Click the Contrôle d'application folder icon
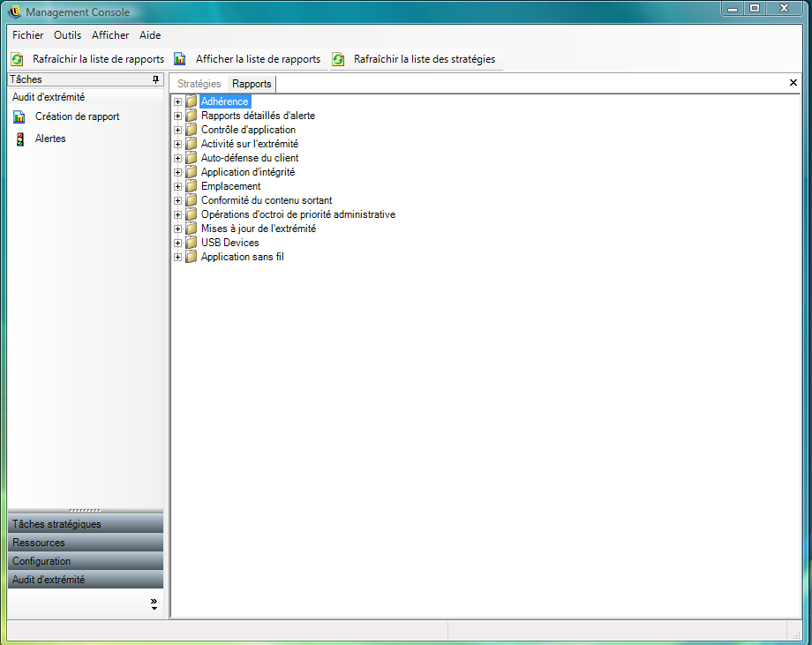Viewport: 812px width, 645px height. pos(192,130)
